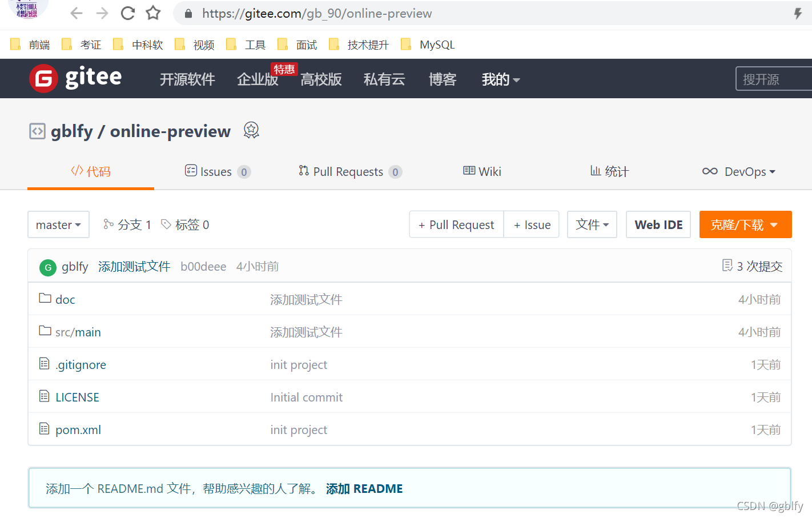Click the LICENSE file icon
This screenshot has height=518, width=812.
pos(45,396)
